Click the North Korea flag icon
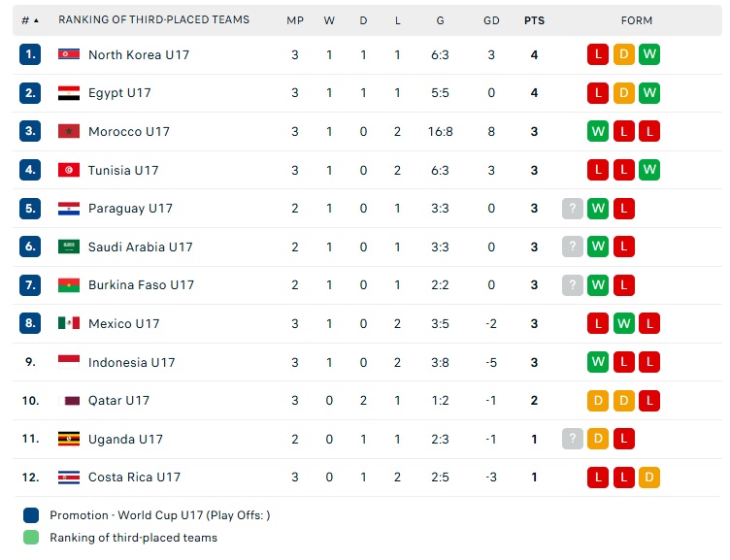 point(68,54)
